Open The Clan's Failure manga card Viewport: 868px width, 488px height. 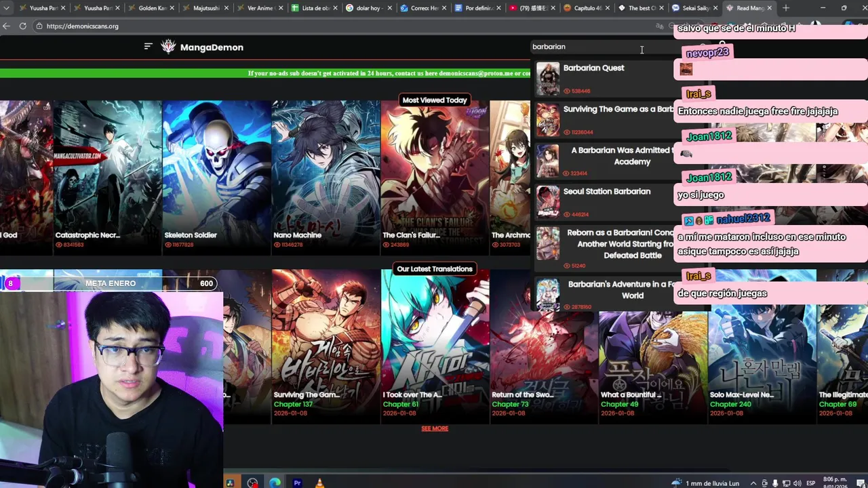435,178
